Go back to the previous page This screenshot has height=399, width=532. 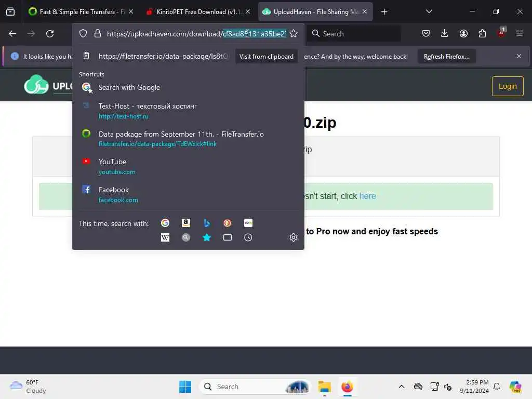(x=12, y=34)
